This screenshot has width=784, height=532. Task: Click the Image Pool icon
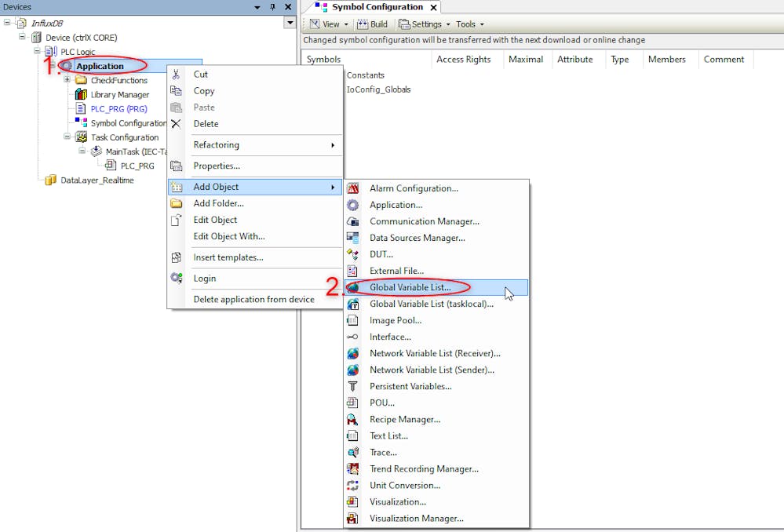(x=352, y=320)
